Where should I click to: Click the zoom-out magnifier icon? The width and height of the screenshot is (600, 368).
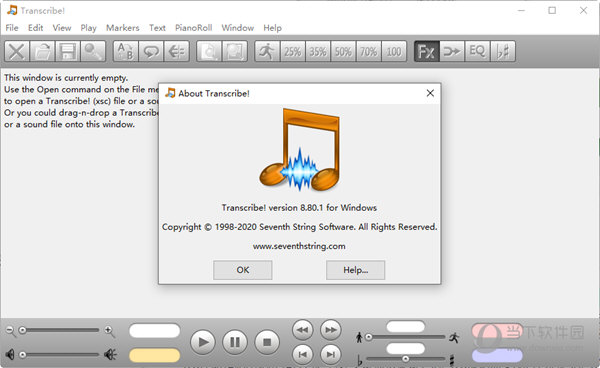pyautogui.click(x=10, y=331)
